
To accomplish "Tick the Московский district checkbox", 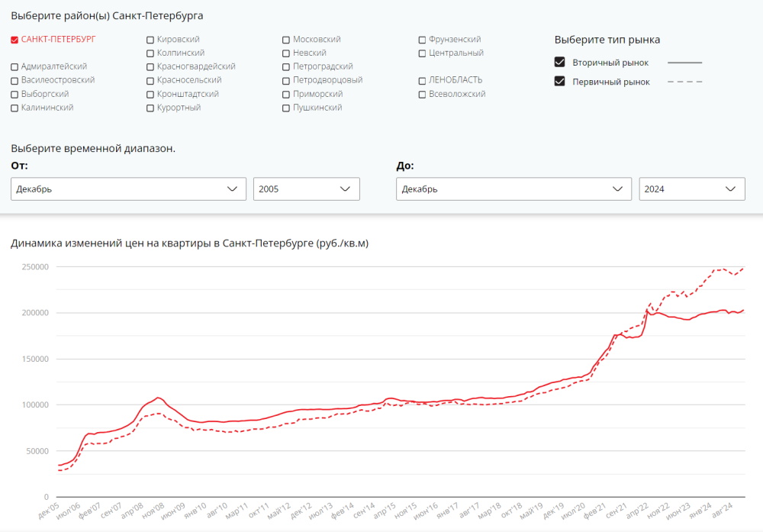I will point(286,40).
